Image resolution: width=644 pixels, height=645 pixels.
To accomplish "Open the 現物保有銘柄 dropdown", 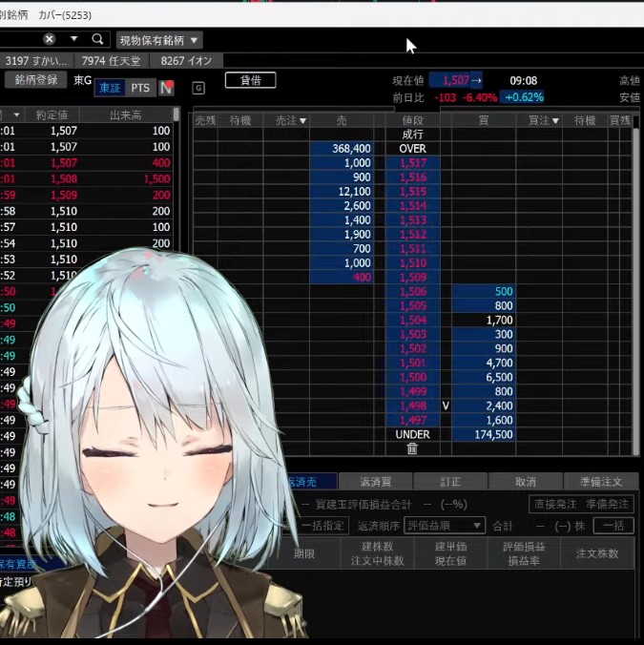I will click(x=159, y=40).
